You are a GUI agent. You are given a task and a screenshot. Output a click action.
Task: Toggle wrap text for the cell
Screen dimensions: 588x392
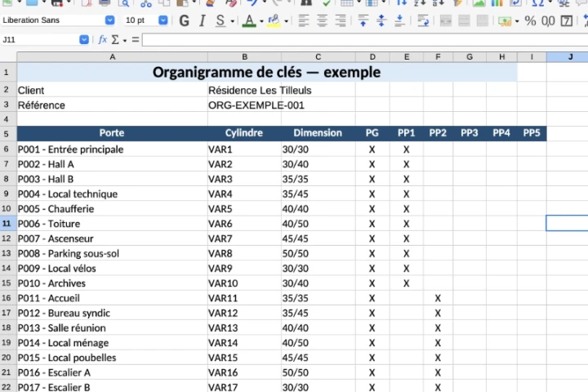point(423,20)
